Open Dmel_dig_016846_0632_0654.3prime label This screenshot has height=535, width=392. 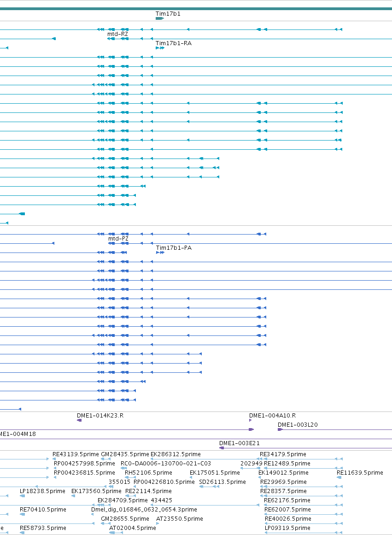(x=144, y=510)
